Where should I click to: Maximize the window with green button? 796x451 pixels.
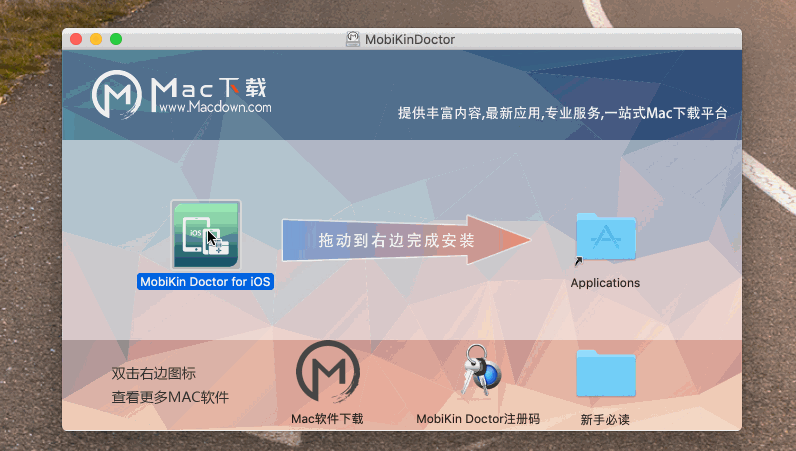(x=116, y=39)
